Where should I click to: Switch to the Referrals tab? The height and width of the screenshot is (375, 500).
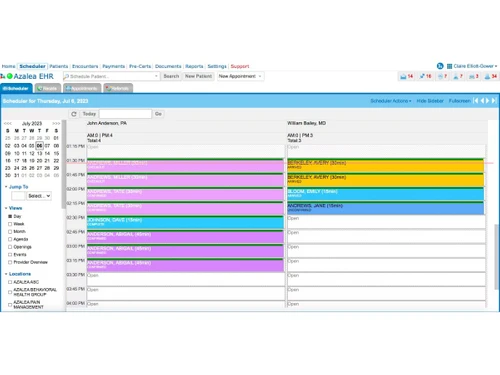(x=118, y=88)
